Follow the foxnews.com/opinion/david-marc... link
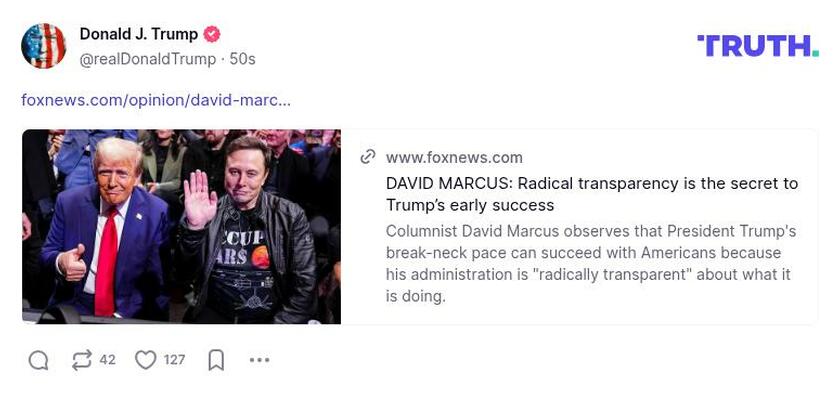The height and width of the screenshot is (406, 840). (x=156, y=100)
